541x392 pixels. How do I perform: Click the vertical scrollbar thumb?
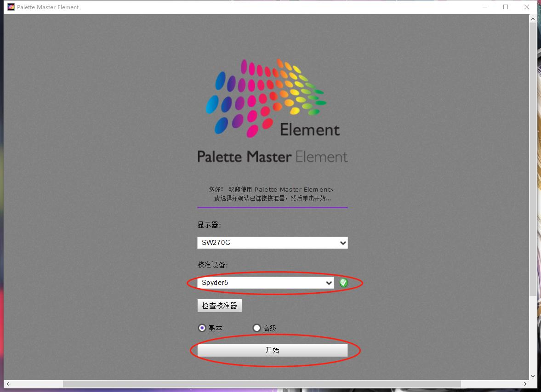[x=533, y=159]
